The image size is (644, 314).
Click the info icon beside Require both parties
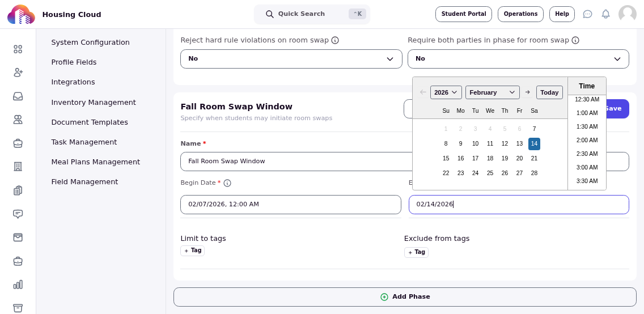(x=575, y=40)
